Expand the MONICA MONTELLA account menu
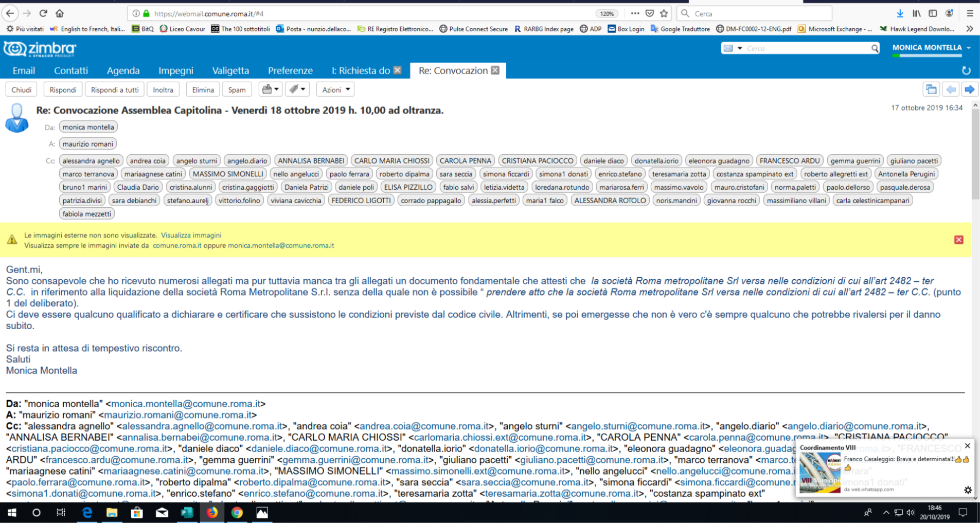980x523 pixels. pos(969,48)
